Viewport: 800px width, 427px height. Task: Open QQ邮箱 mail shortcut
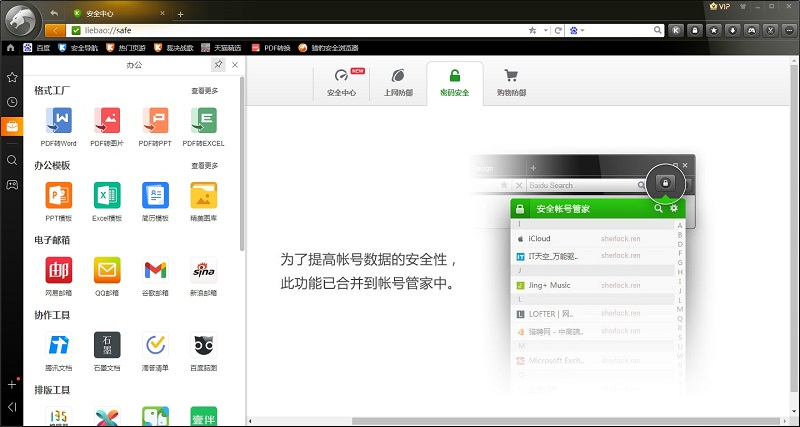[107, 276]
